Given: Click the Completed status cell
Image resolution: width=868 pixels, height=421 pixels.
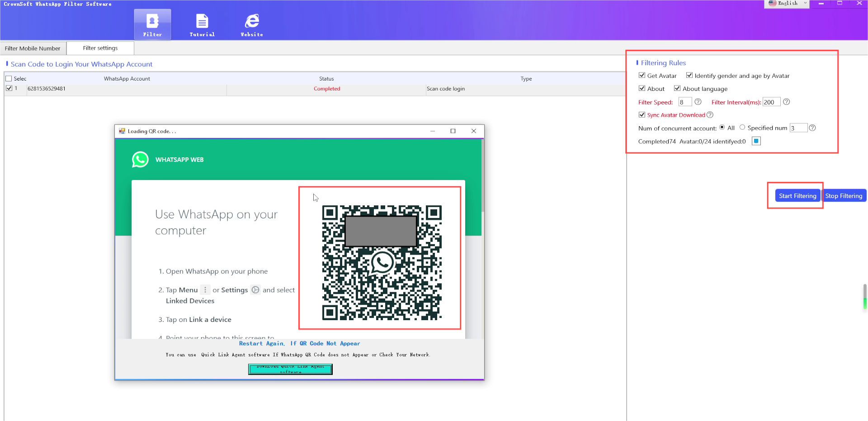Looking at the screenshot, I should click(x=327, y=89).
